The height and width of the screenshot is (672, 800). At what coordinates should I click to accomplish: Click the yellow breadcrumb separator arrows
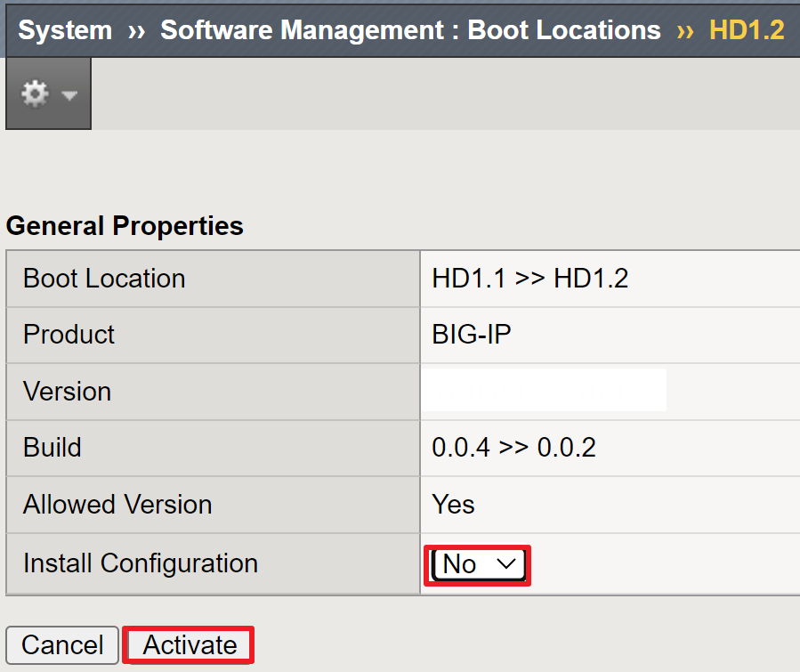coord(684,32)
